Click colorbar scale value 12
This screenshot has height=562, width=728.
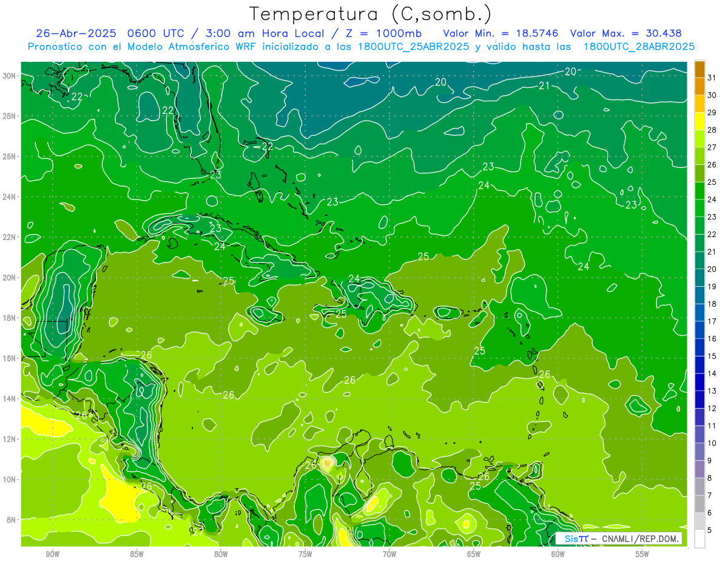tap(712, 409)
